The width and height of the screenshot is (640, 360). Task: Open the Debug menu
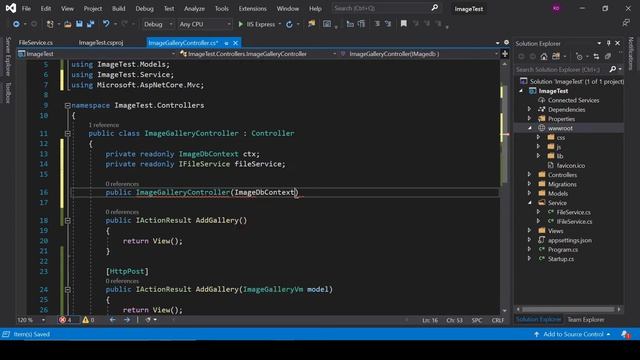click(144, 8)
